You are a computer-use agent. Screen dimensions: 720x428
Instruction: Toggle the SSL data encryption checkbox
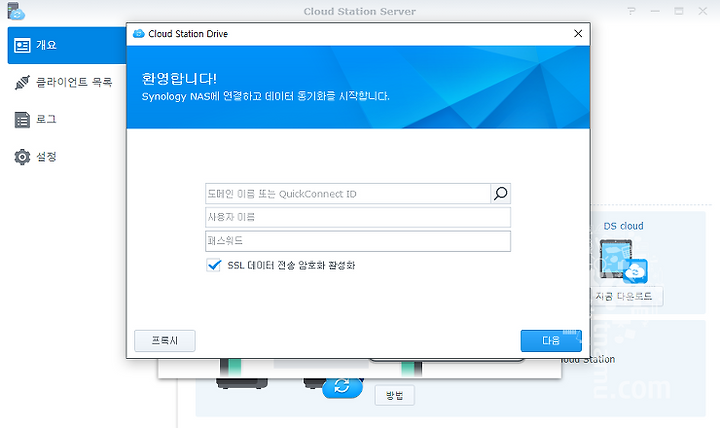pyautogui.click(x=214, y=265)
